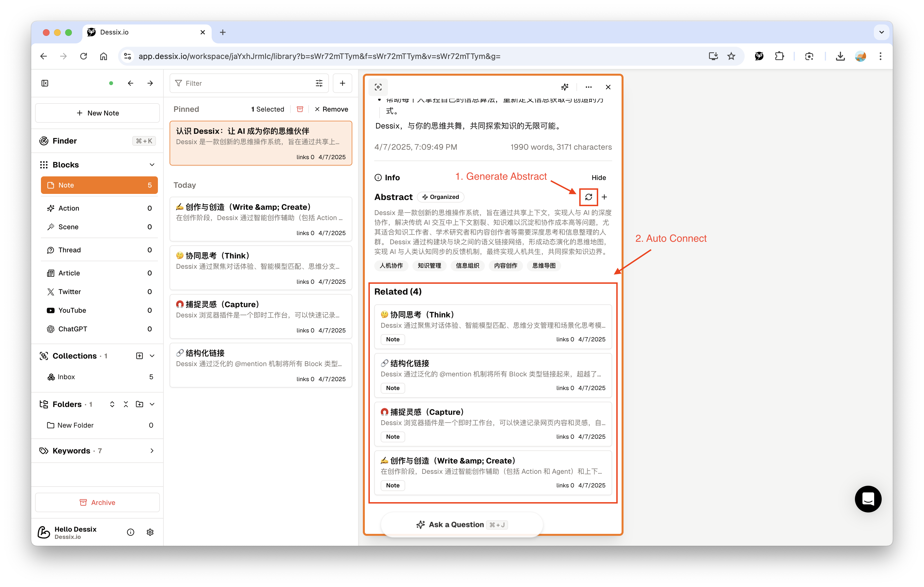Select the Article block type
The width and height of the screenshot is (924, 587).
click(x=69, y=273)
